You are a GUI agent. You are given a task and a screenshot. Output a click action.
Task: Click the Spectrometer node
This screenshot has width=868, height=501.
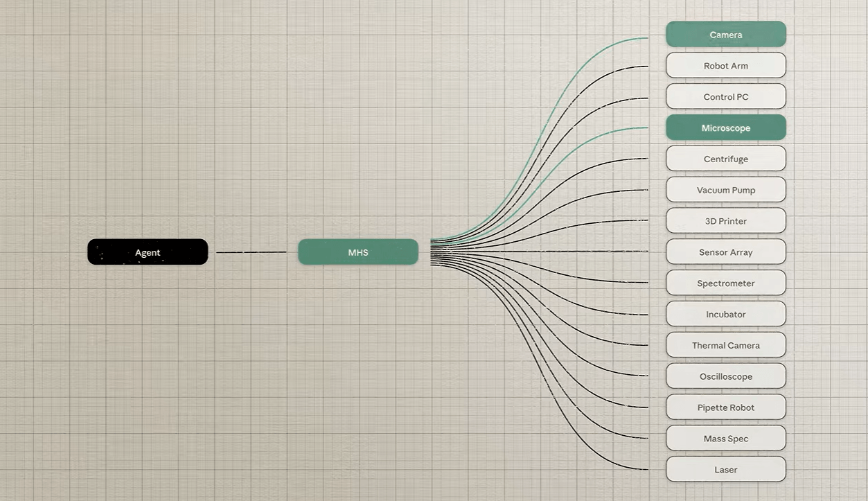726,283
